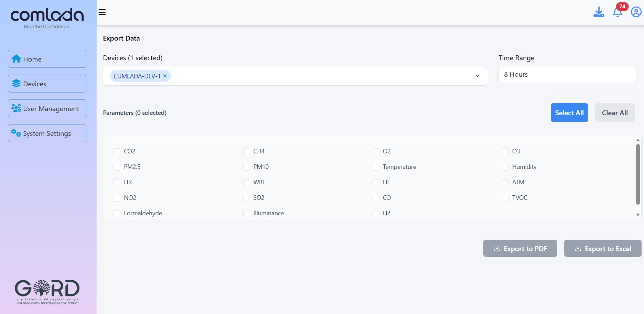Viewport: 644px width, 314px height.
Task: Check the CO2 parameter checkbox
Action: (117, 152)
